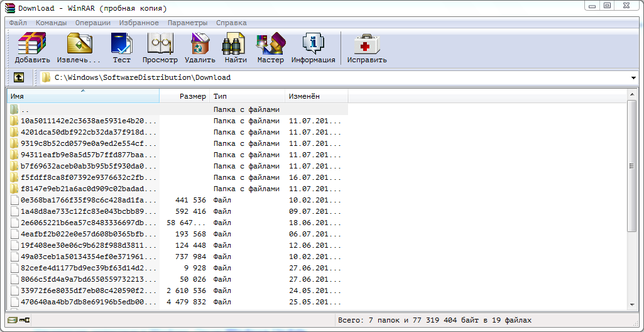644x332 pixels.
Task: Click date 16.07.201... in Изменён column
Action: tap(315, 177)
